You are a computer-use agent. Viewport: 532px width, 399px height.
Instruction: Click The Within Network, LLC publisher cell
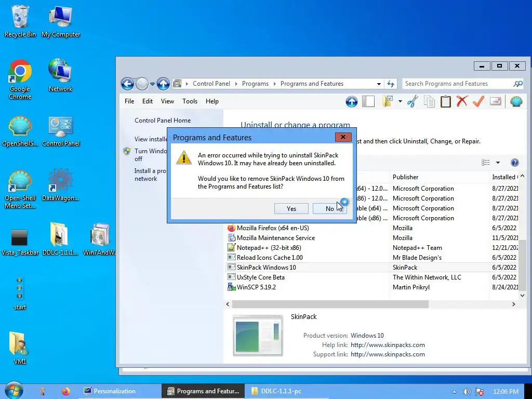[427, 277]
